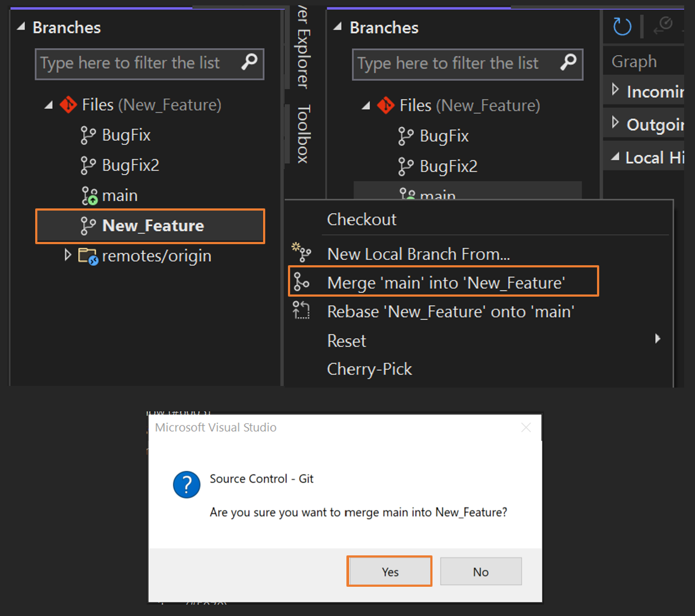Image resolution: width=695 pixels, height=616 pixels.
Task: Expand the Incoming commits section
Action: (614, 91)
